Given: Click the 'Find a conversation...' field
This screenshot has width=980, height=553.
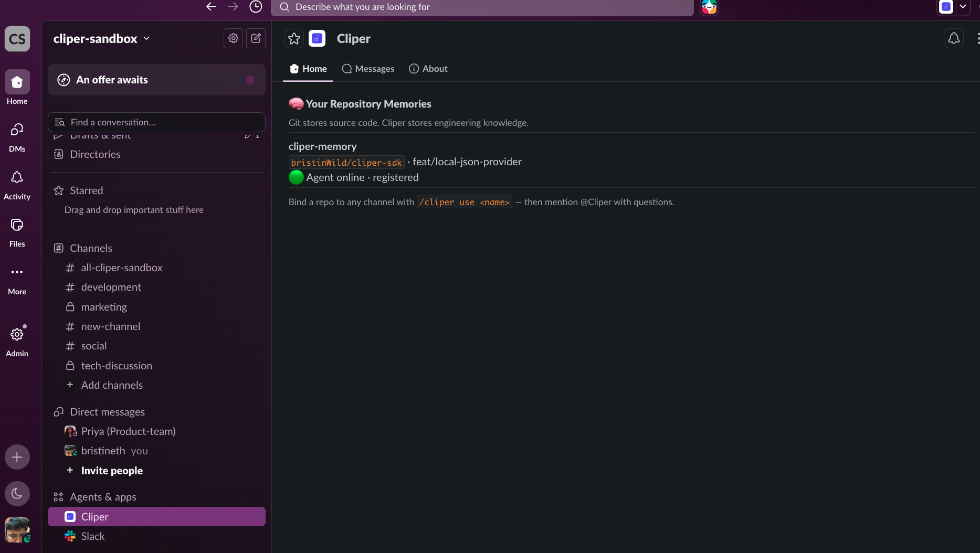Looking at the screenshot, I should [x=156, y=122].
